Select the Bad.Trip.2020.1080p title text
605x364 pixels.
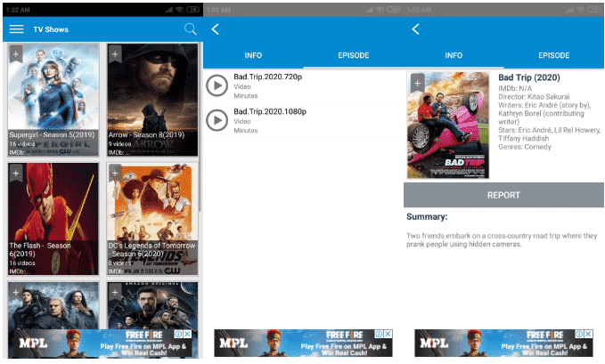pos(270,111)
